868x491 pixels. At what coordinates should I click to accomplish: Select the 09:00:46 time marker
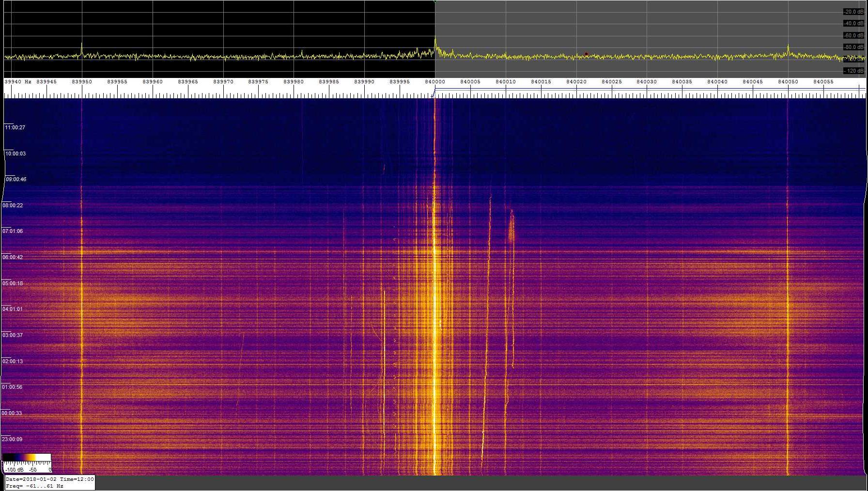[15, 179]
